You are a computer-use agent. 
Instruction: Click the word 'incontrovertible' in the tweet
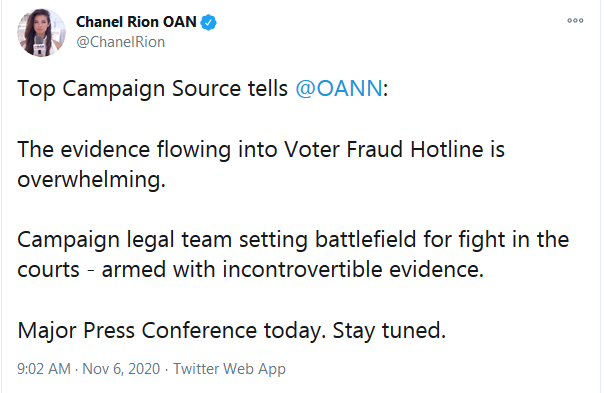coord(302,269)
